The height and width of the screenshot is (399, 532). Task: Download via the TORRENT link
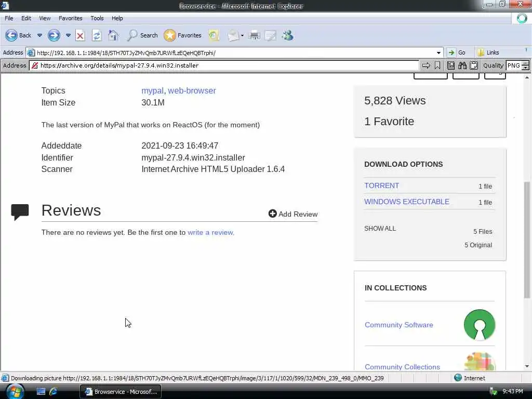point(382,185)
